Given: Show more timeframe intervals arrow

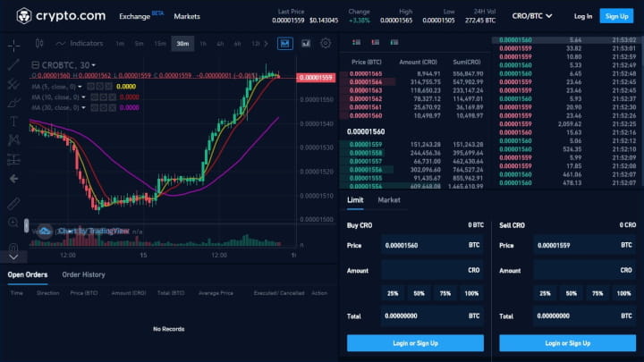Looking at the screenshot, I should (x=267, y=43).
